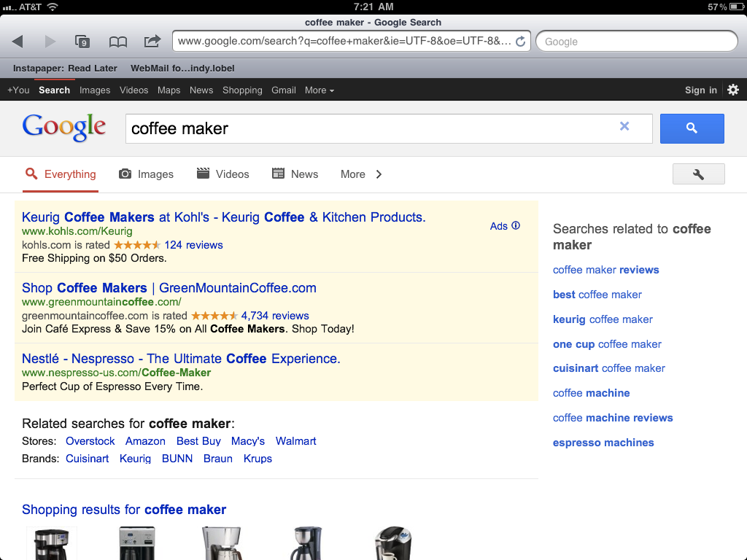Open the hidden search filters under More
The width and height of the screenshot is (747, 560).
353,174
